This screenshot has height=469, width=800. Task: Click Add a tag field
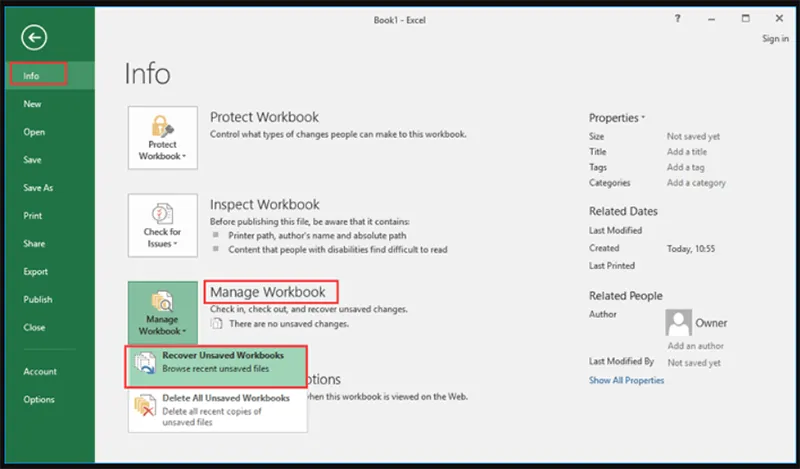point(685,167)
